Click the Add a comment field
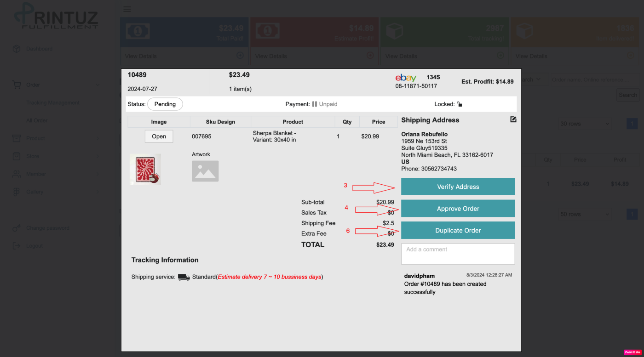This screenshot has width=644, height=357. pyautogui.click(x=458, y=254)
